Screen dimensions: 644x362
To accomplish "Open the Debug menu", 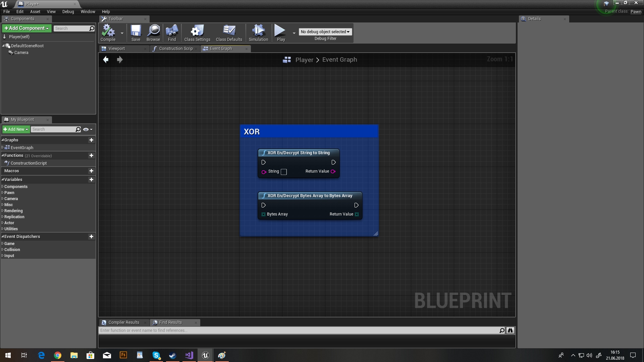I will (x=68, y=11).
